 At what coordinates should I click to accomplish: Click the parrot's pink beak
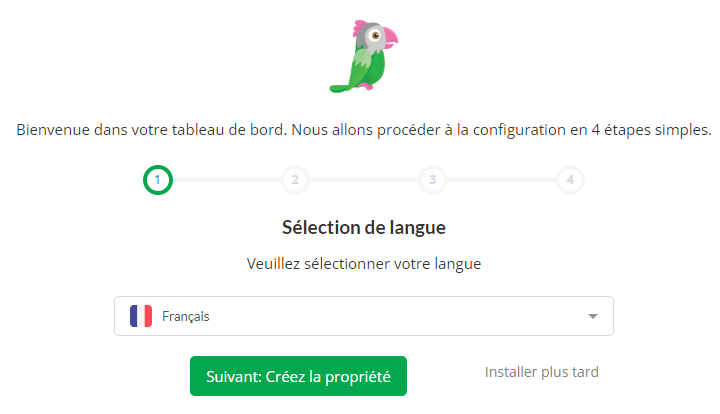coord(390,38)
